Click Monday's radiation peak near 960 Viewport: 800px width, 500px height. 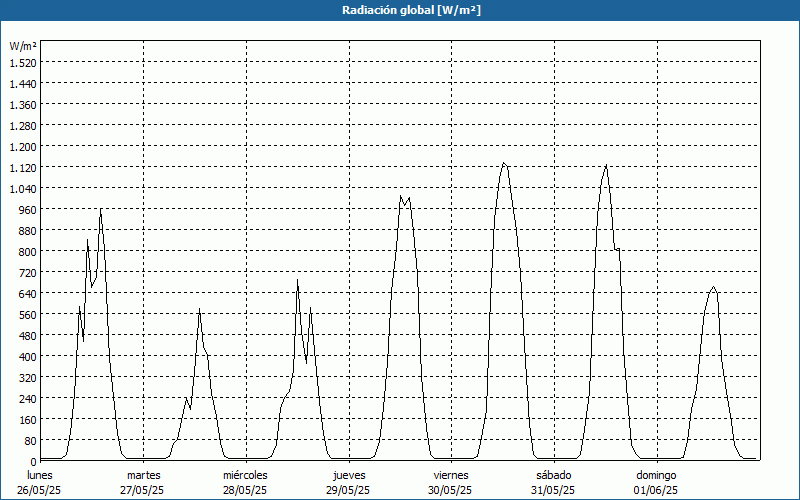coord(101,209)
